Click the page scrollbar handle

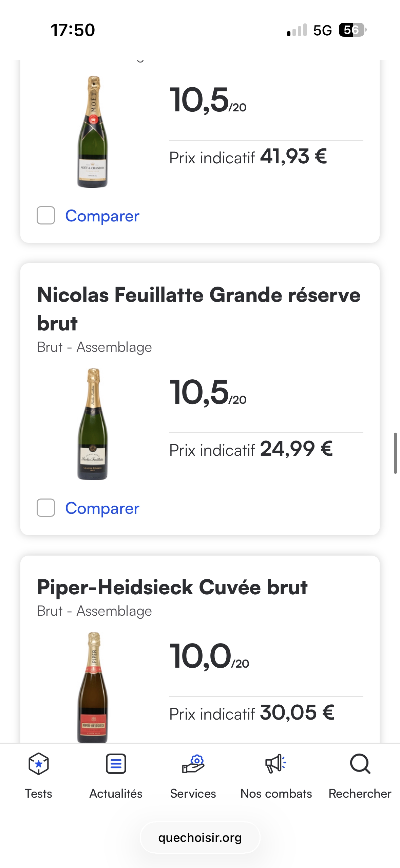395,453
